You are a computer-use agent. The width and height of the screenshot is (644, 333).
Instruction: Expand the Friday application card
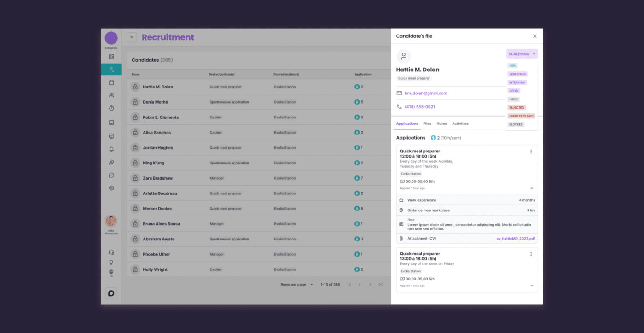pyautogui.click(x=532, y=286)
